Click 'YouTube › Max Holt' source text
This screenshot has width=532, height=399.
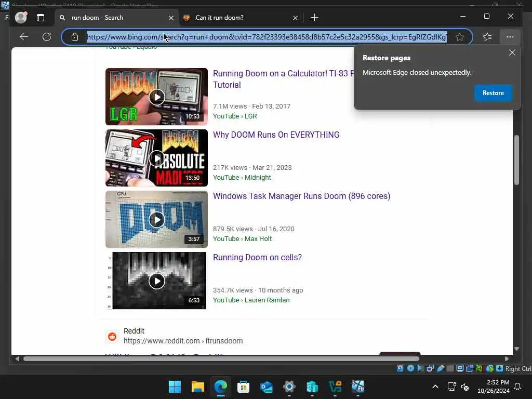(242, 239)
